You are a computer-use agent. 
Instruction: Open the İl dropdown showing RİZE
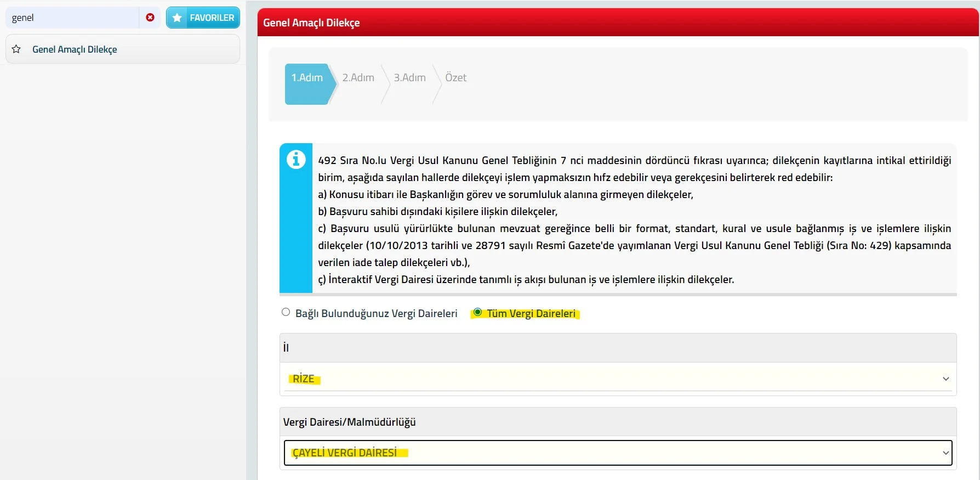click(x=618, y=379)
